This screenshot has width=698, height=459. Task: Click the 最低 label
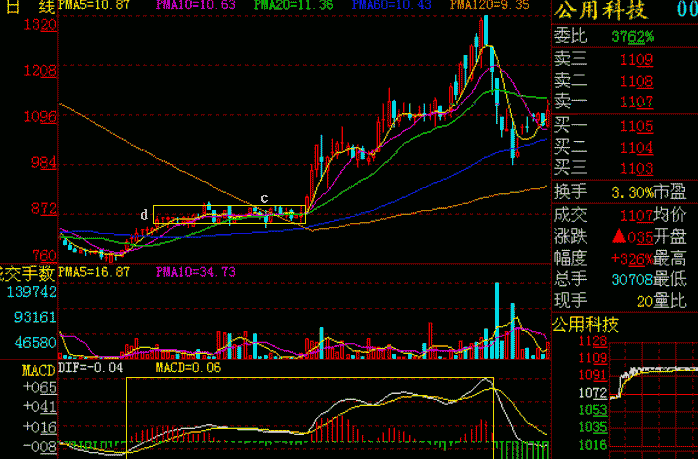[670, 280]
